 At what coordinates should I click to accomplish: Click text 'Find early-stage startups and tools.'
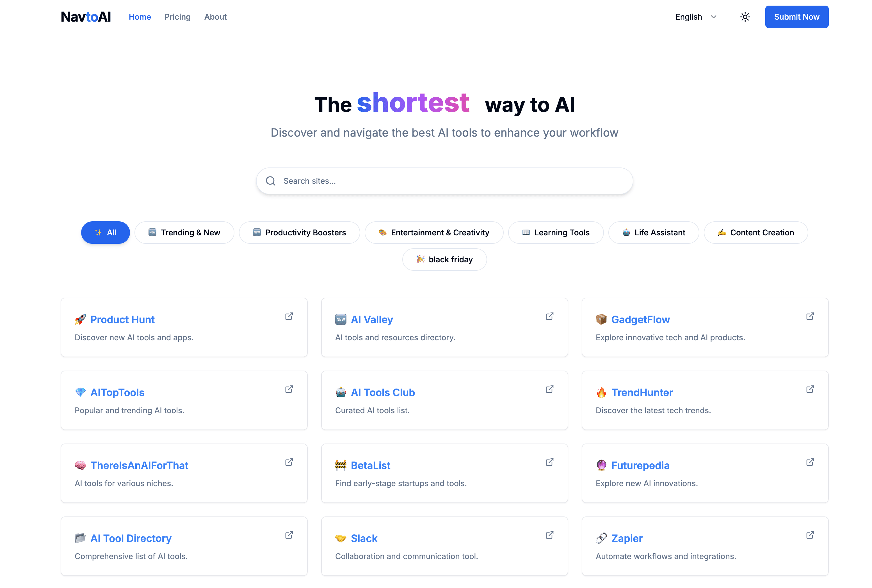pos(401,483)
